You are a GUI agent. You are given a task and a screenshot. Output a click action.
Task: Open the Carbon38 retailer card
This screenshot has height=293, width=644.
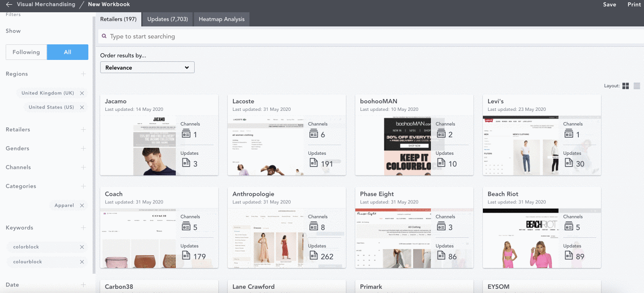[x=159, y=286]
